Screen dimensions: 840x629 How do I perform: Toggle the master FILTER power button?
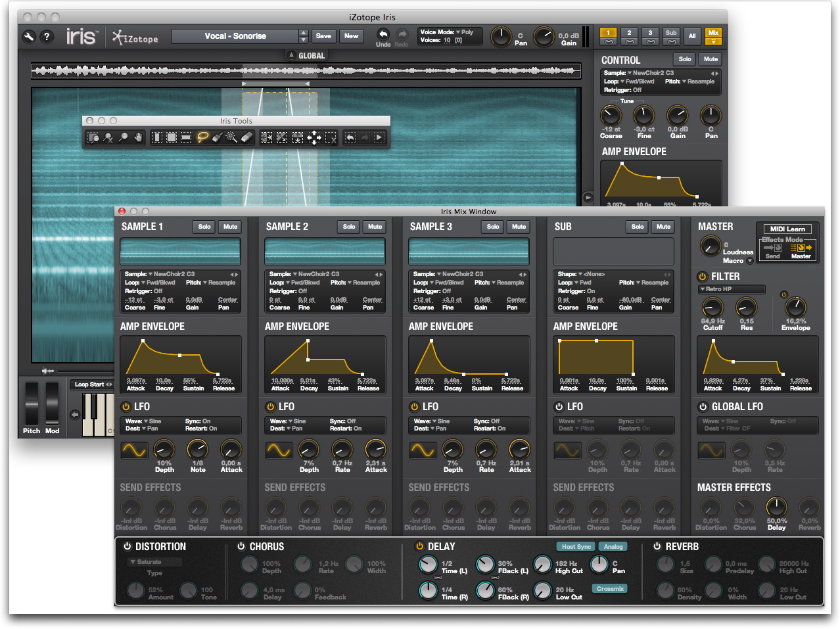[x=703, y=277]
